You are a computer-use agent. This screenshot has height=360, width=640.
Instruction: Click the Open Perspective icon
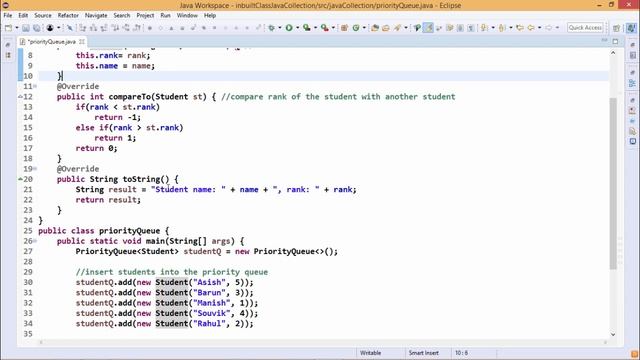(x=616, y=28)
